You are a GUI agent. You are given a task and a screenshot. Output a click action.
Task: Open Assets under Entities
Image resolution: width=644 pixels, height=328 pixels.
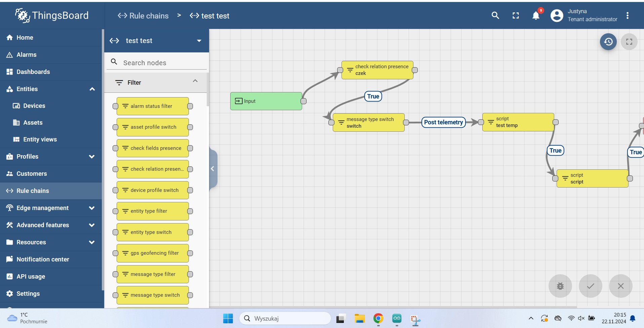pyautogui.click(x=51, y=123)
